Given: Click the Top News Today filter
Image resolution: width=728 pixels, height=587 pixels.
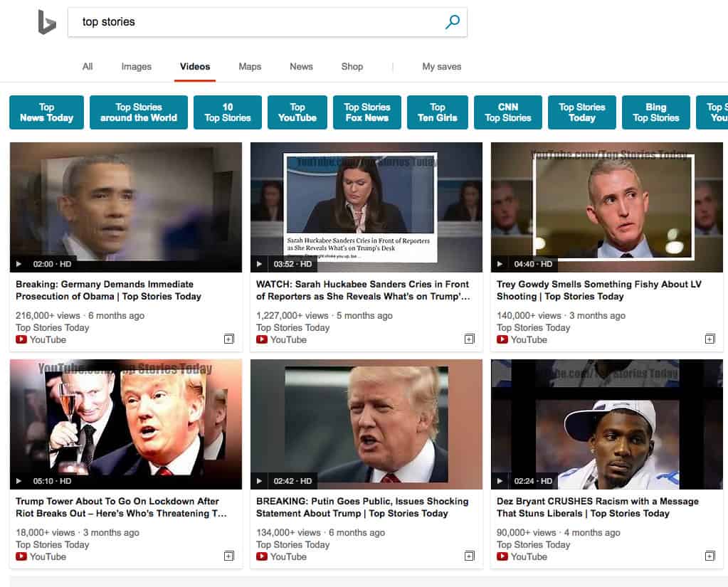Looking at the screenshot, I should click(x=46, y=112).
